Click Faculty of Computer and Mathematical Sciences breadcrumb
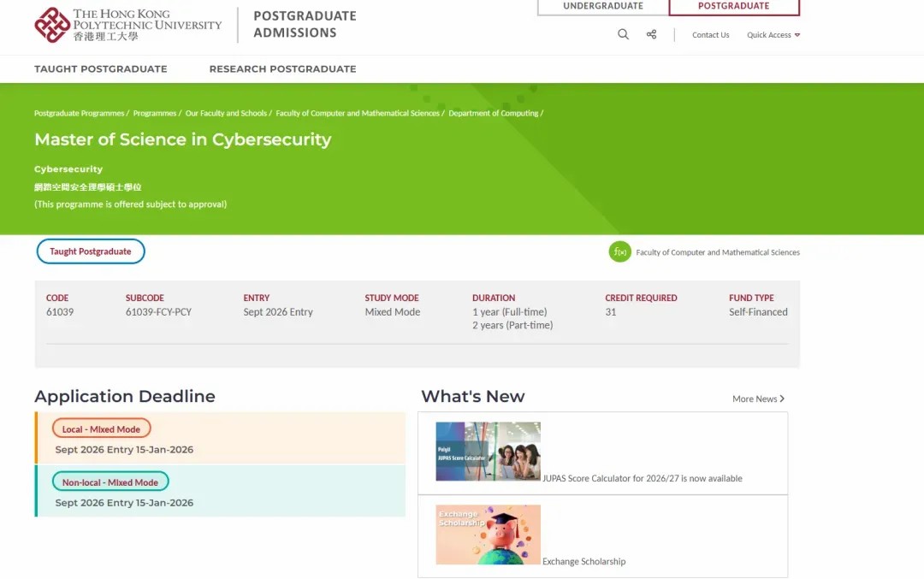This screenshot has height=579, width=924. click(357, 113)
